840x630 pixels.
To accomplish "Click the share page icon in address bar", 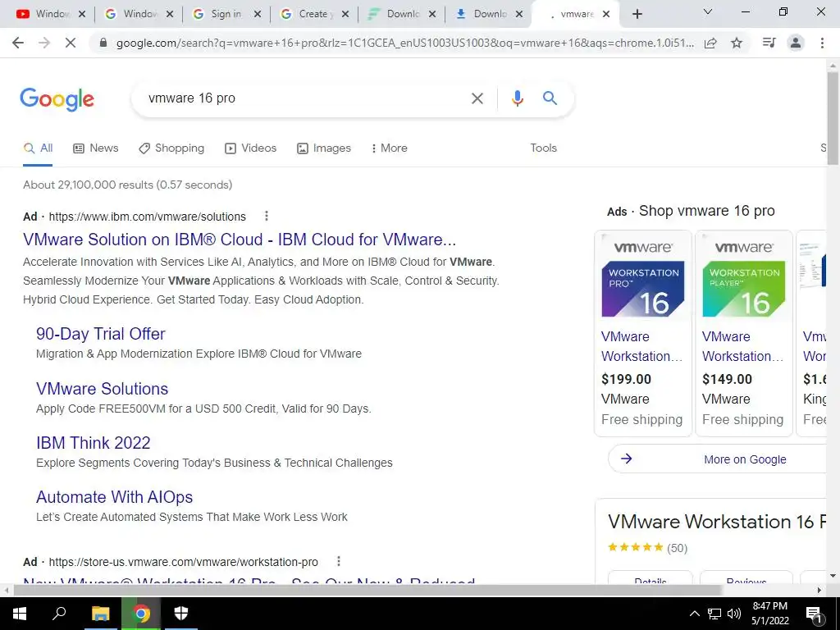I will click(x=710, y=43).
